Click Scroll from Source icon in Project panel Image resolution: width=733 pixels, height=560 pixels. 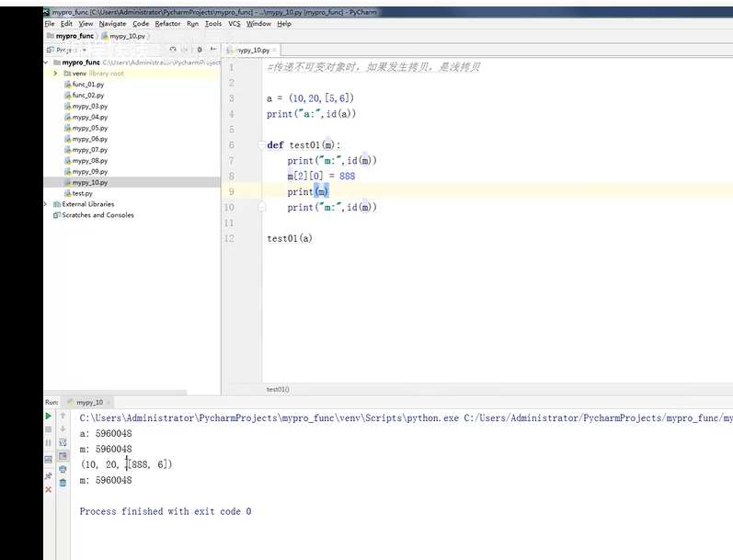coord(173,50)
